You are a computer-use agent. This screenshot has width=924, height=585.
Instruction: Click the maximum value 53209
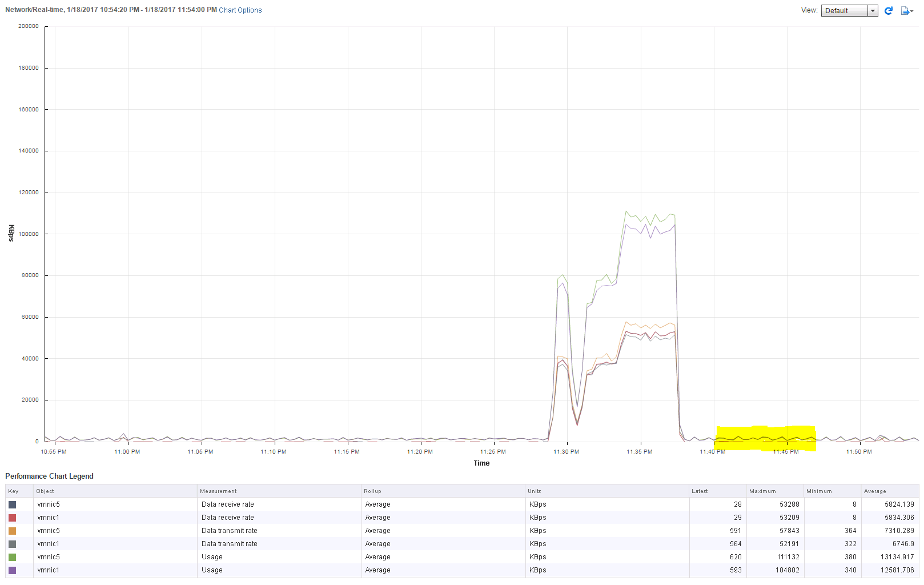point(789,518)
